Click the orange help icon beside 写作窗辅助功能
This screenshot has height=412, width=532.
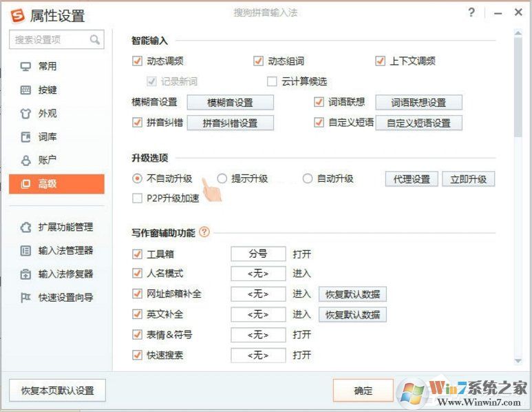pyautogui.click(x=204, y=233)
